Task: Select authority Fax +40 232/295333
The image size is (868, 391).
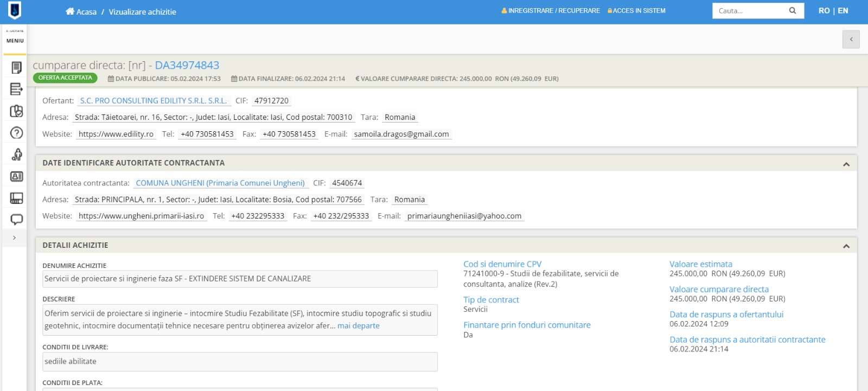Action: tap(341, 216)
